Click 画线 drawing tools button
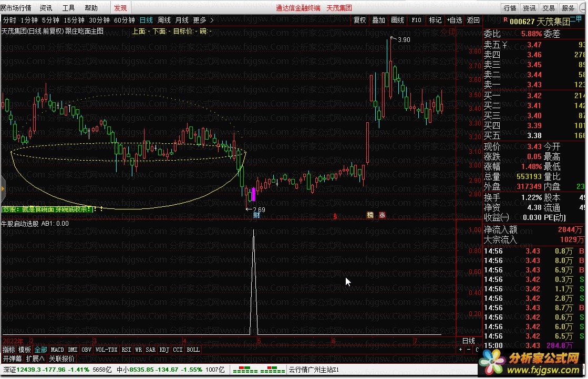The height and width of the screenshot is (379, 588). point(397,20)
